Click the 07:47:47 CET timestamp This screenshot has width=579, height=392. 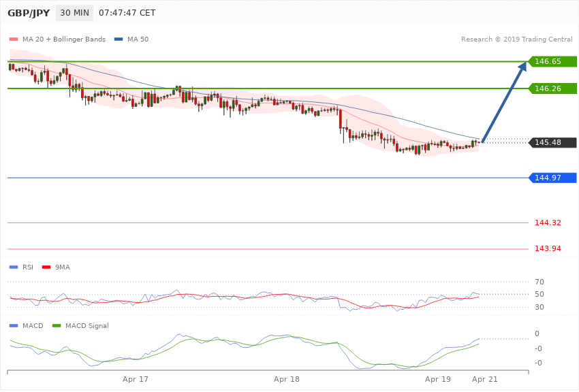(127, 13)
